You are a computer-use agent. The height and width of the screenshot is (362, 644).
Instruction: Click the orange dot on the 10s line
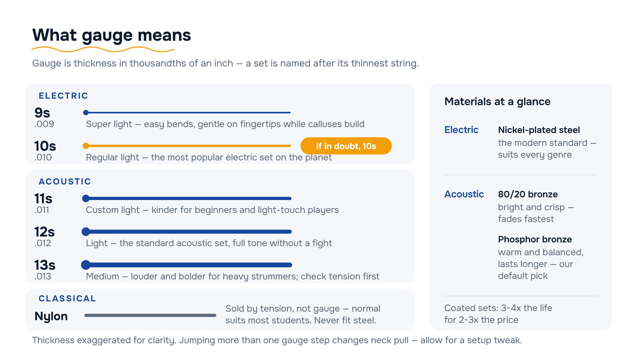[86, 146]
